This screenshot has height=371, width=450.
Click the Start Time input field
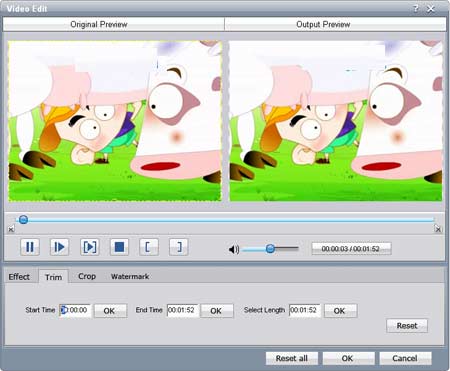point(75,310)
